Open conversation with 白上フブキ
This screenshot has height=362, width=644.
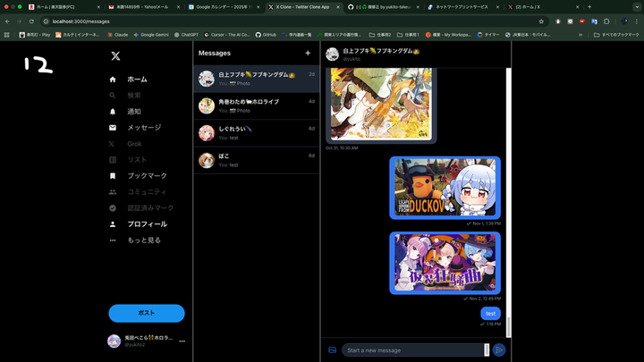[257, 79]
